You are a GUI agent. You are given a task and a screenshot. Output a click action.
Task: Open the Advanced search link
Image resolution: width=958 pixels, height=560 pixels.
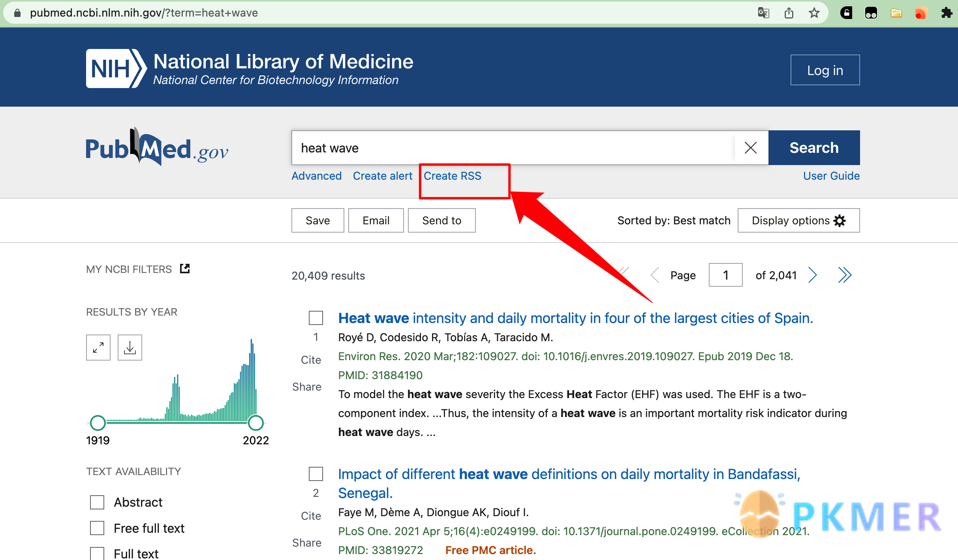316,176
